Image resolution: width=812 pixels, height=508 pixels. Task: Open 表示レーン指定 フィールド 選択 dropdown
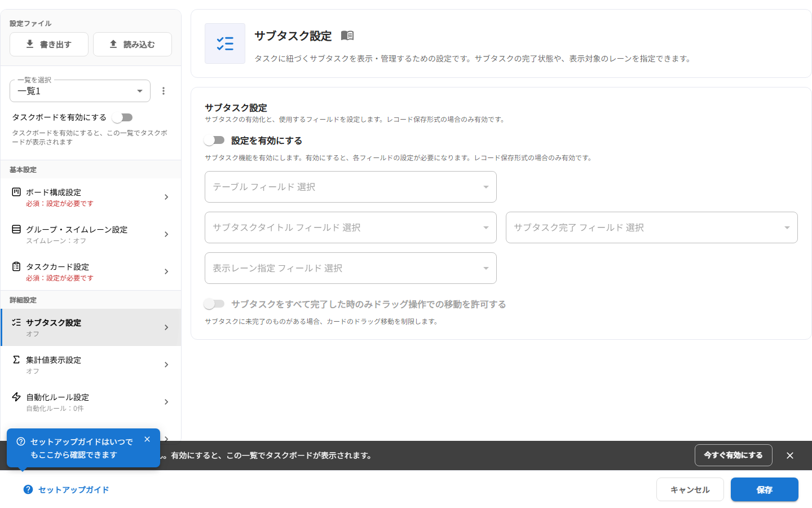[x=351, y=268]
